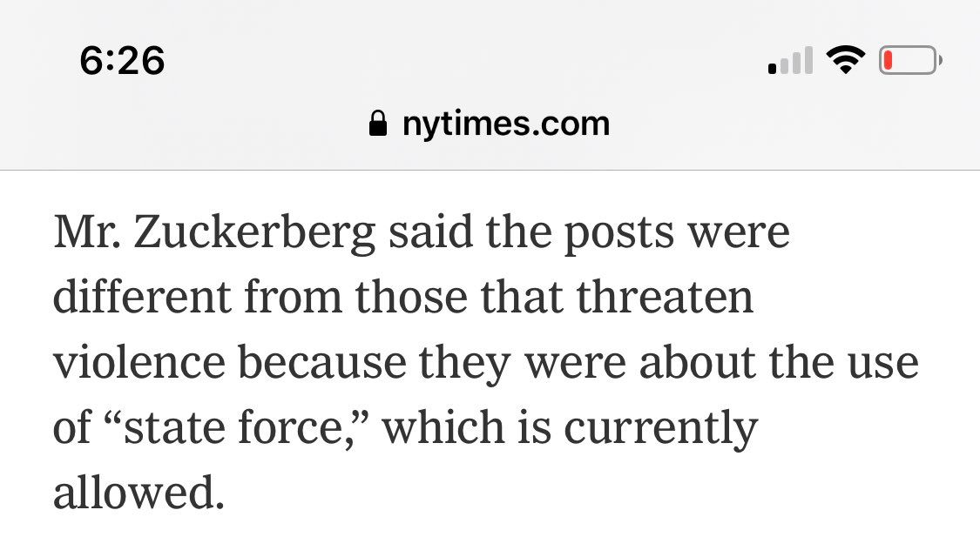Click the word "those" in second line
This screenshot has height=537, width=980.
pos(402,298)
